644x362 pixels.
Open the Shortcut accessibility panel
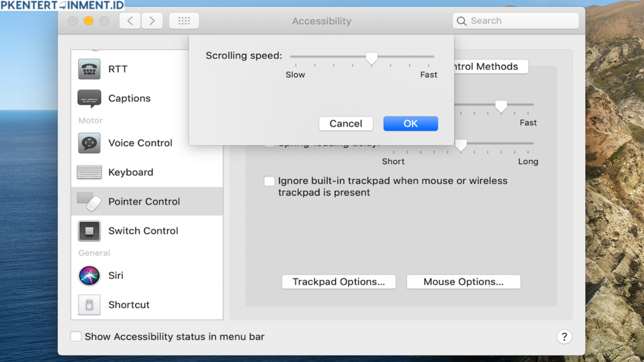(x=129, y=304)
